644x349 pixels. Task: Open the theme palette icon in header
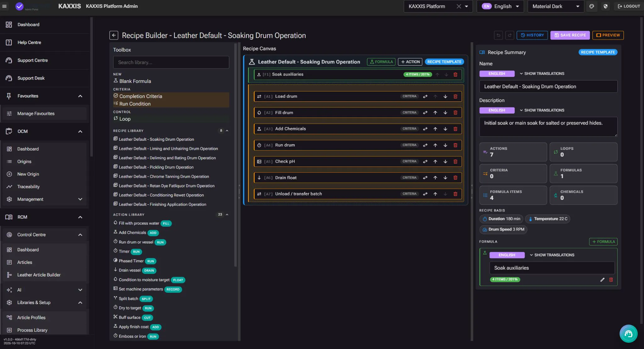[591, 6]
